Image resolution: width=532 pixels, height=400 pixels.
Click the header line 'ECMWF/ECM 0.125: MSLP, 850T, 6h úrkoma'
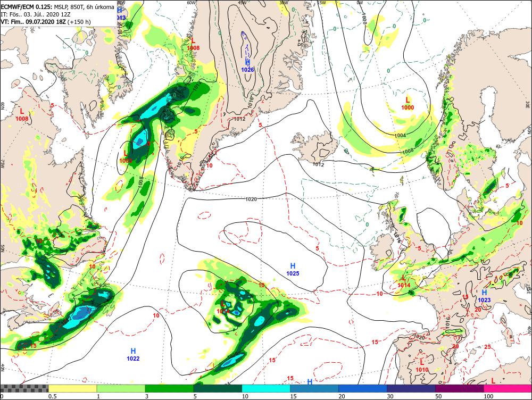57,7
